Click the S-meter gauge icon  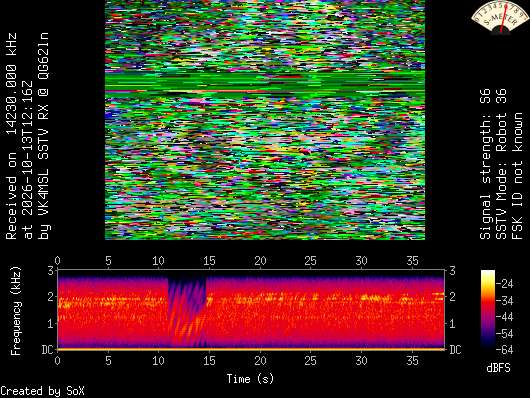tap(500, 17)
